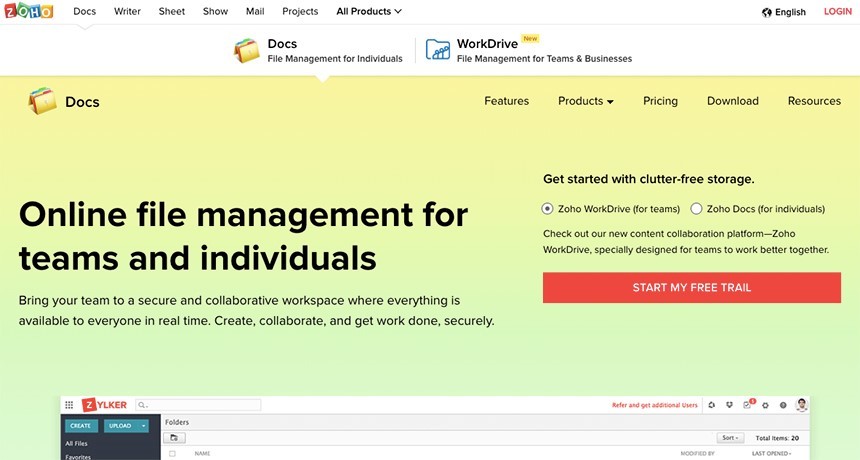Click the Docs folder icon in product switcher
The image size is (860, 460).
pos(246,51)
